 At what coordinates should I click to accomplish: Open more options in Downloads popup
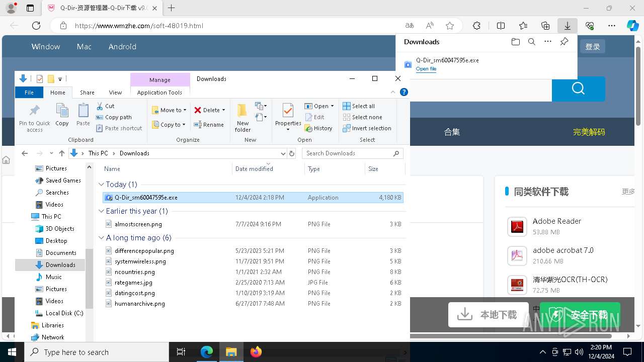[548, 42]
